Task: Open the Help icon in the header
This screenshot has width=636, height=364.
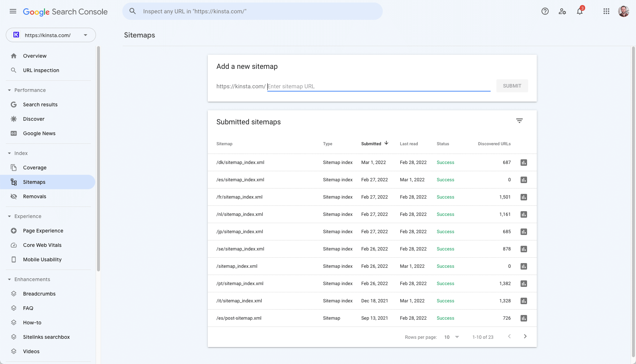Action: pyautogui.click(x=545, y=11)
